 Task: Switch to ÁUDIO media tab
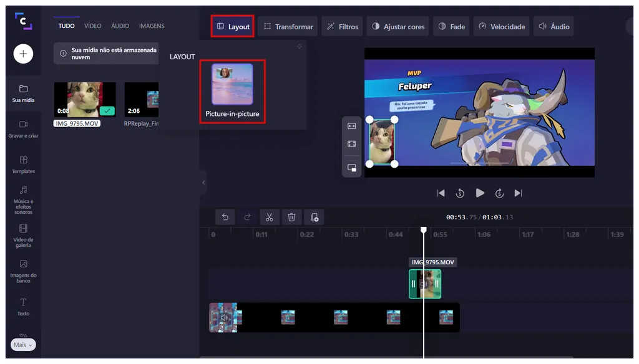(120, 26)
